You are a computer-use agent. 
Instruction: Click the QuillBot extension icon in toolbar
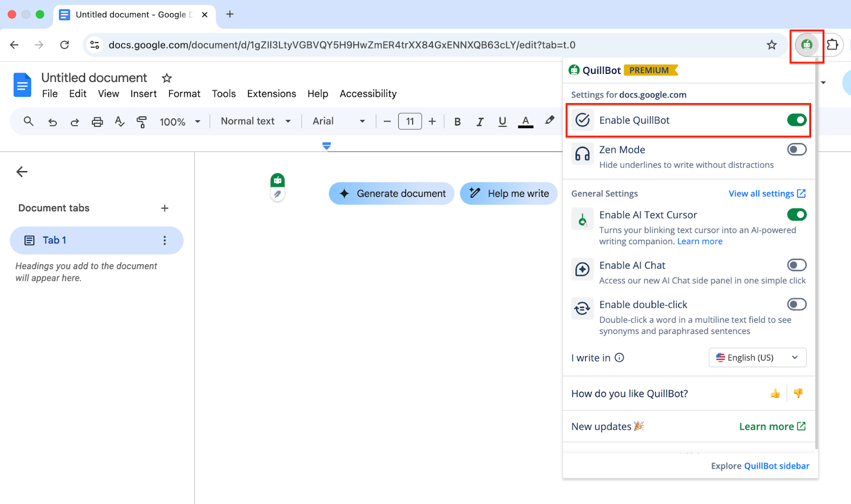coord(806,45)
